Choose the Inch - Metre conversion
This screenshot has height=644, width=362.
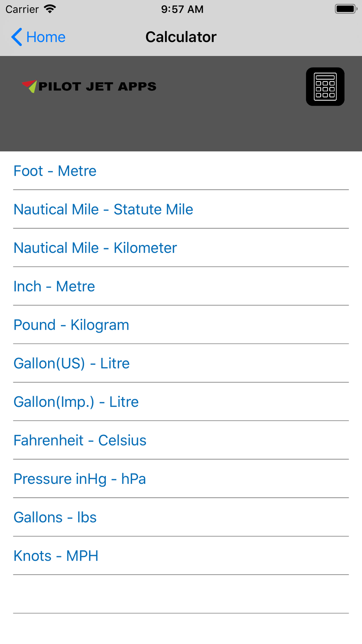click(x=181, y=286)
